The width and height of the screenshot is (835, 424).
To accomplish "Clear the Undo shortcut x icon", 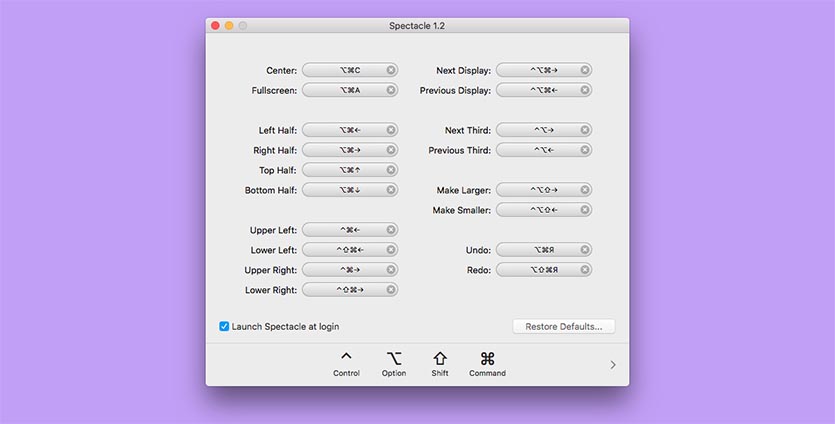I will 585,250.
